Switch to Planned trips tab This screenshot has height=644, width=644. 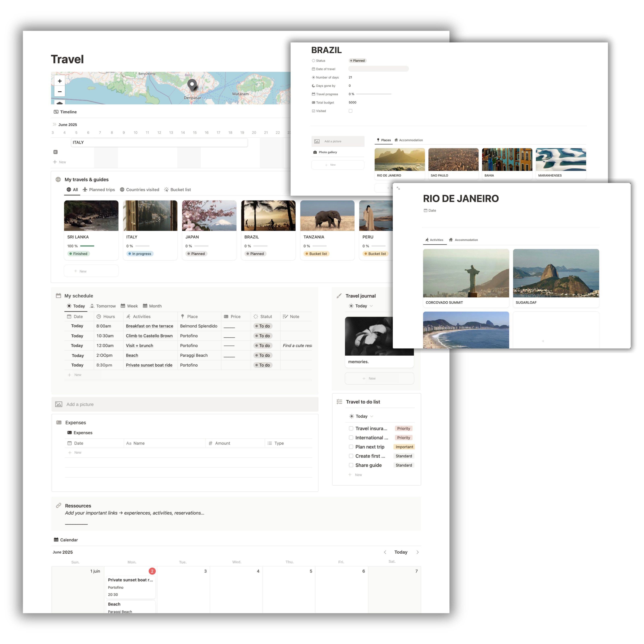click(99, 190)
